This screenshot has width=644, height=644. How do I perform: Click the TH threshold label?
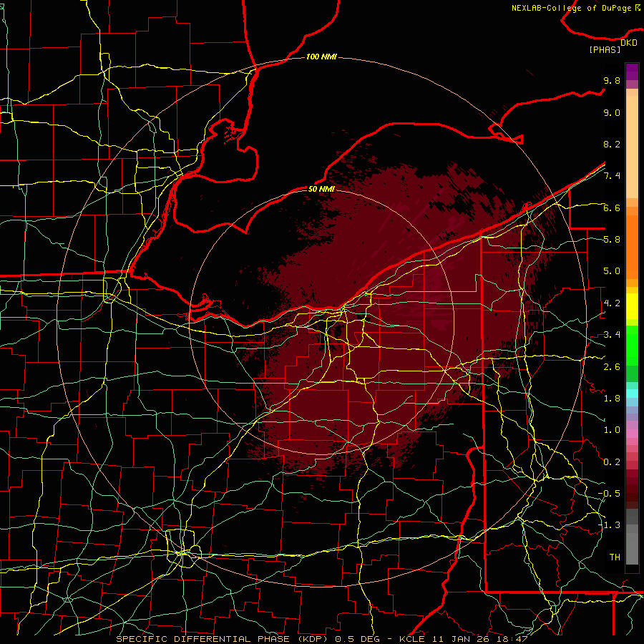[x=615, y=557]
